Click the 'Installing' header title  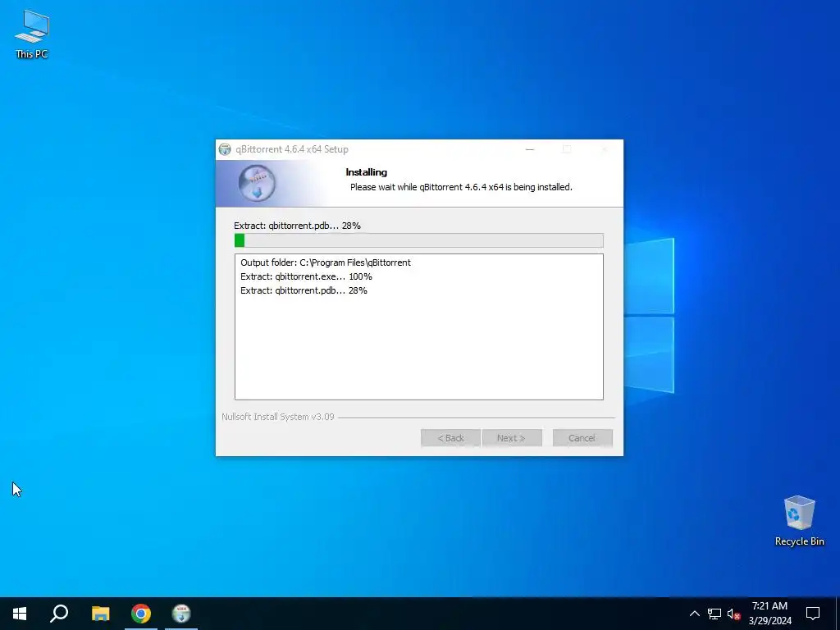367,172
